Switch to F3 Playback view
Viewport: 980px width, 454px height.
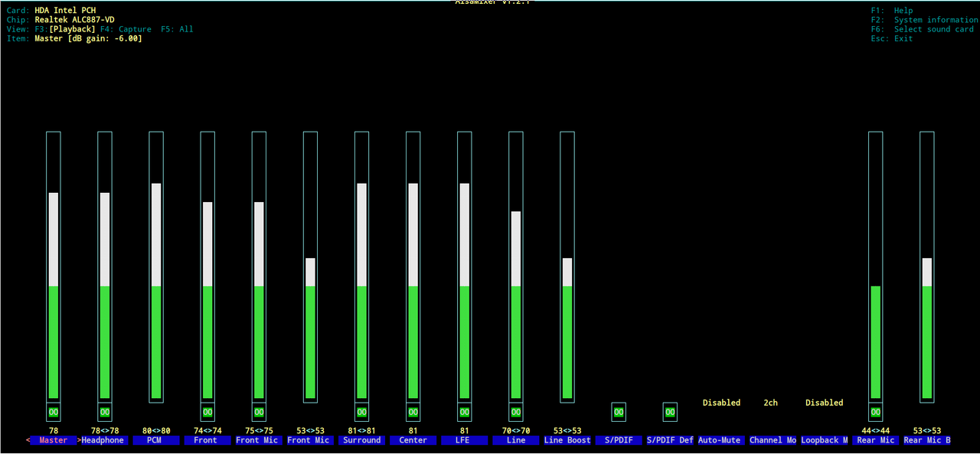tap(65, 29)
